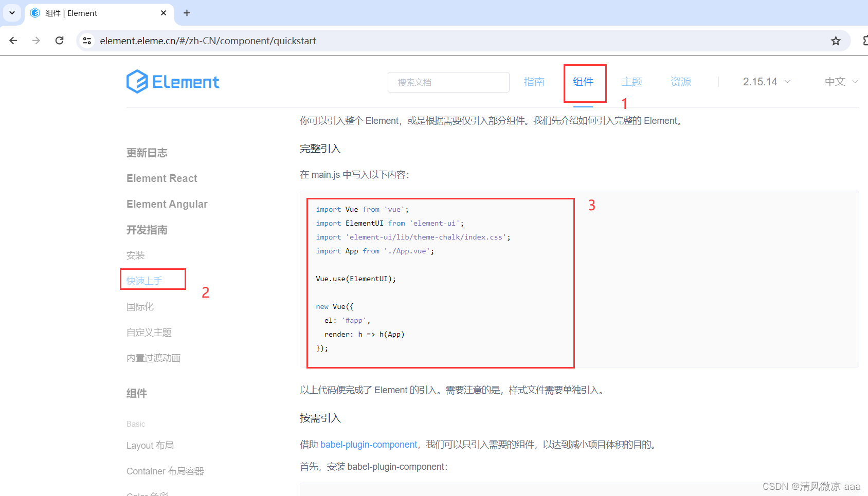Viewport: 868px width, 496px height.
Task: Click the Basic group label in the sidebar
Action: coord(136,424)
